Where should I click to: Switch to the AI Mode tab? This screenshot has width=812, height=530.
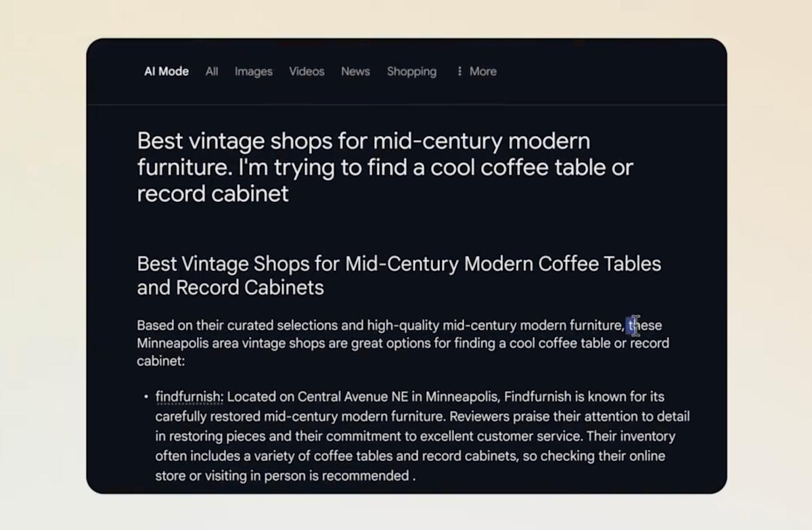pyautogui.click(x=166, y=71)
